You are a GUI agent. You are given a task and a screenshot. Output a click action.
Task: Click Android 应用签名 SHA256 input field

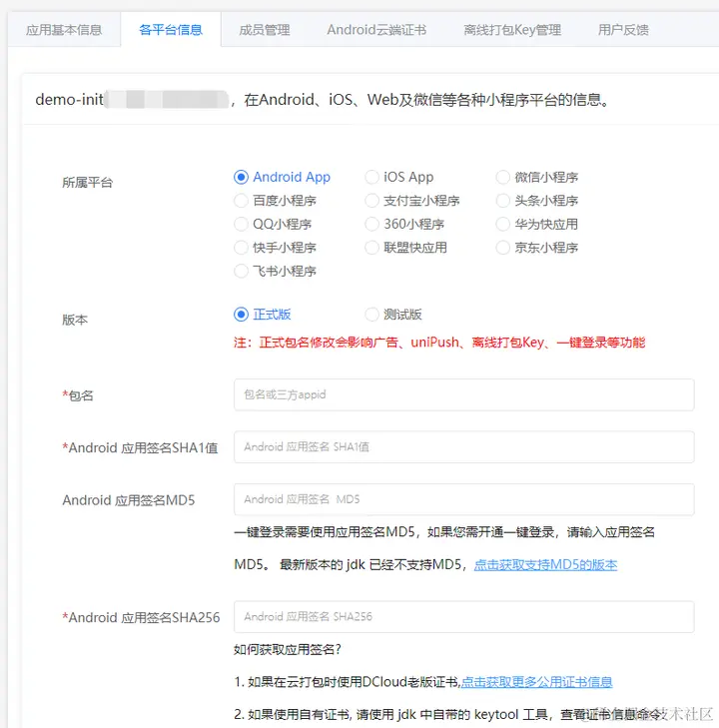point(463,617)
